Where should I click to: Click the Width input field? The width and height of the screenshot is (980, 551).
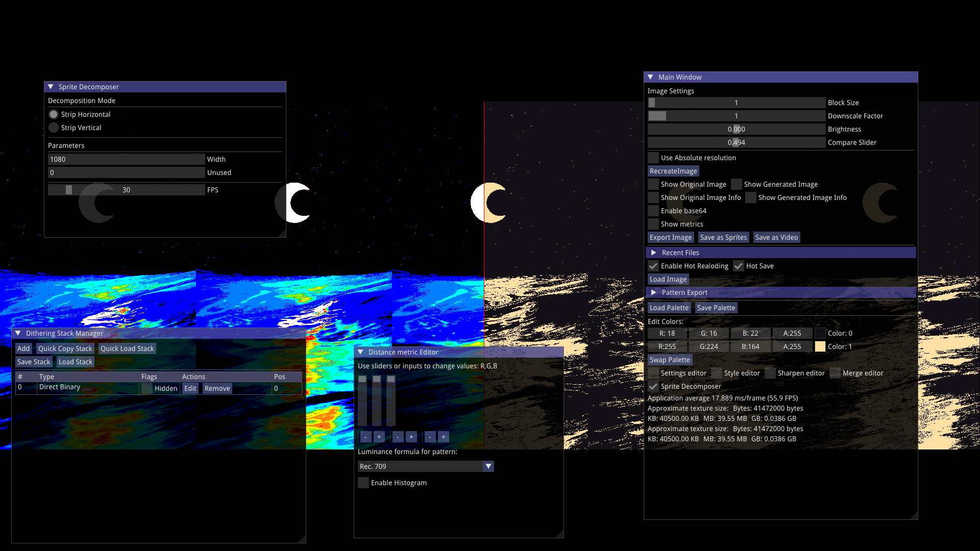[126, 159]
